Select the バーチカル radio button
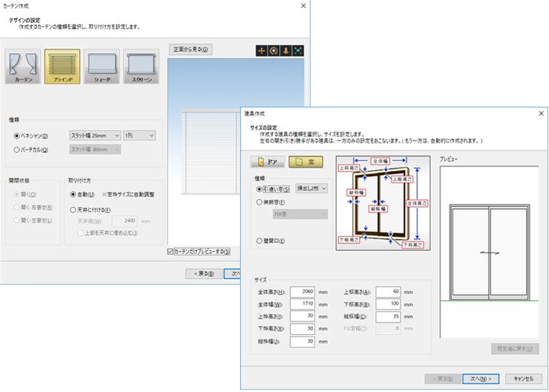Viewport: 549px width, 392px height. (x=16, y=149)
